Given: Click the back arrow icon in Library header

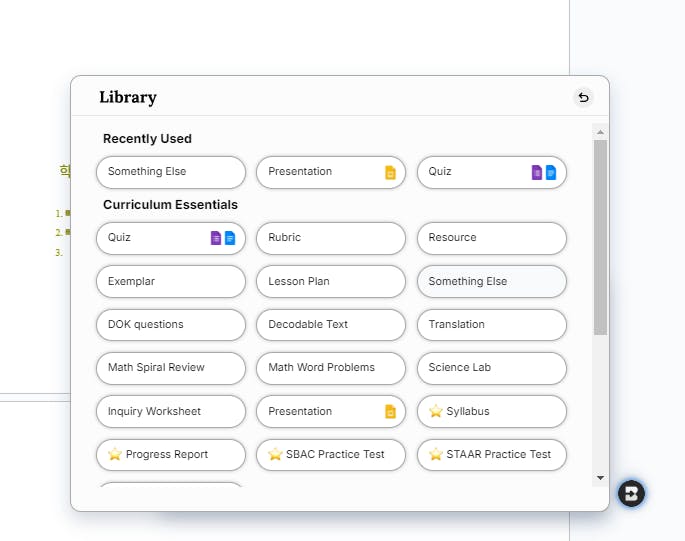Looking at the screenshot, I should 583,97.
